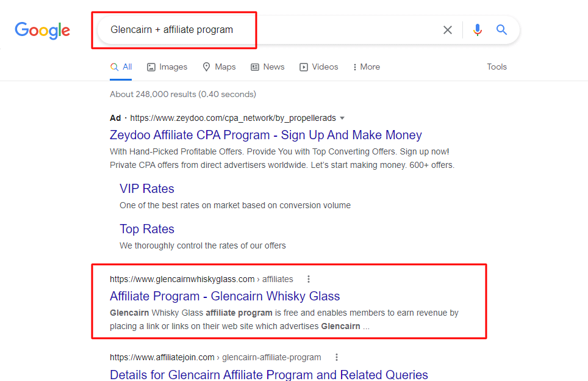The height and width of the screenshot is (381, 588).
Task: Open the Top Rates sitelink
Action: pos(146,228)
